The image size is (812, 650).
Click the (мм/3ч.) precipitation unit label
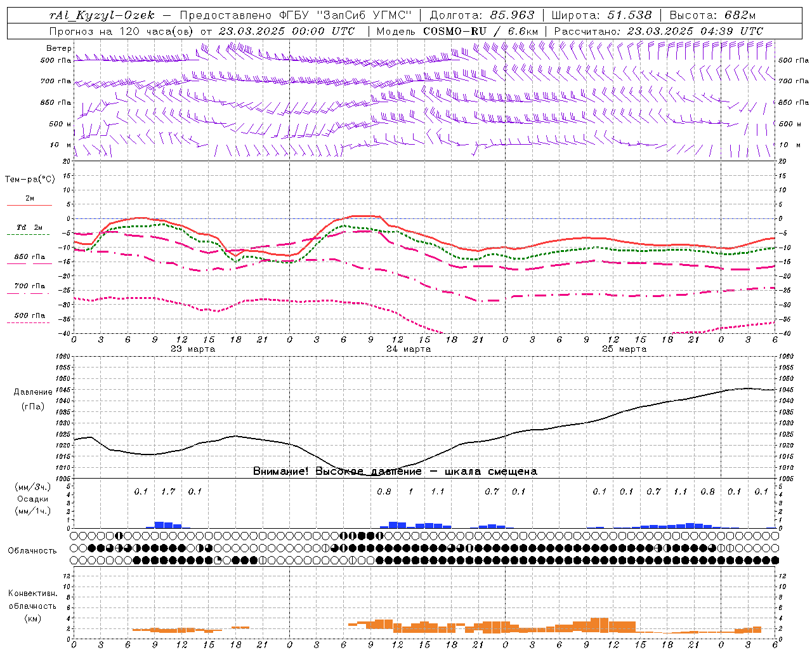[x=33, y=487]
